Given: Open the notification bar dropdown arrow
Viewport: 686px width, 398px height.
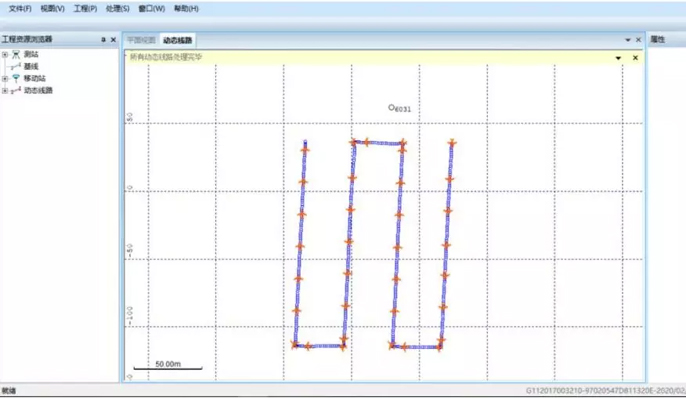Looking at the screenshot, I should click(618, 58).
